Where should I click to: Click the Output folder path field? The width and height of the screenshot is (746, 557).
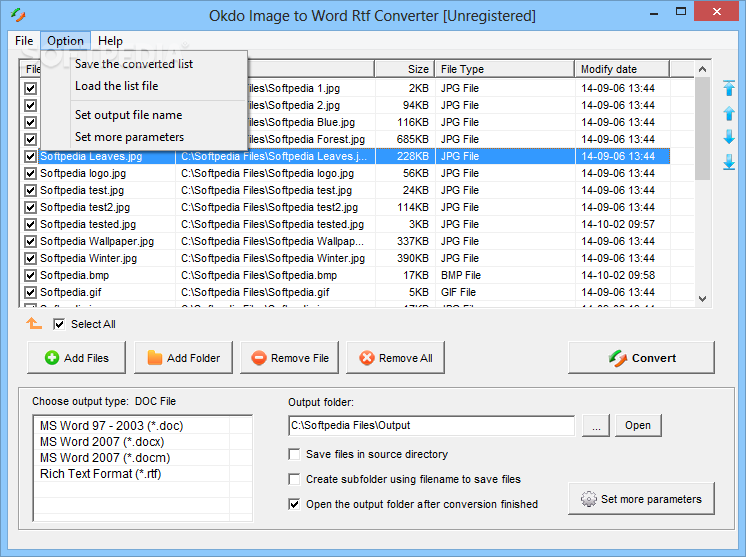tap(431, 425)
